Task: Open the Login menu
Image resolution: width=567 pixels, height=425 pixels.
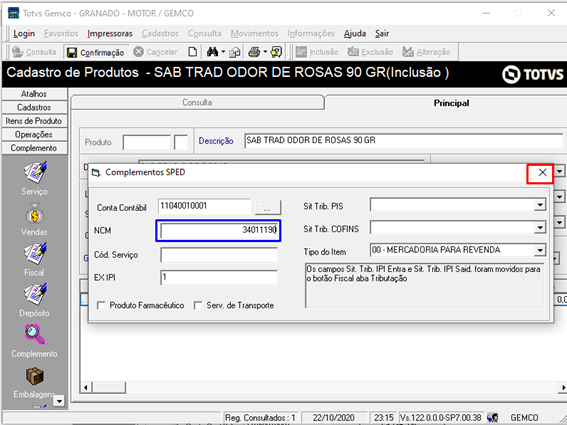Action: pyautogui.click(x=24, y=34)
